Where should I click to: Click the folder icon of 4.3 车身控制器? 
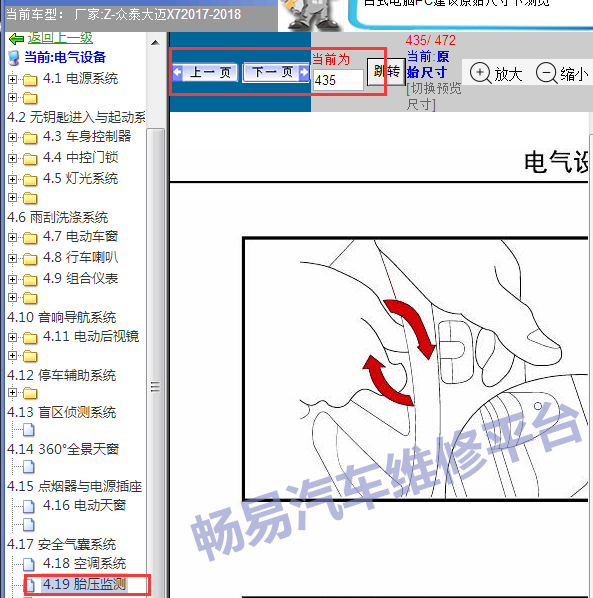pyautogui.click(x=30, y=137)
